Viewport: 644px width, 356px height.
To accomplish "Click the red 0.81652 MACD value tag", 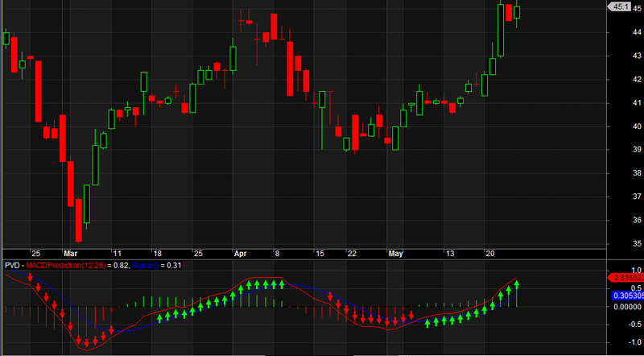I will pos(625,278).
